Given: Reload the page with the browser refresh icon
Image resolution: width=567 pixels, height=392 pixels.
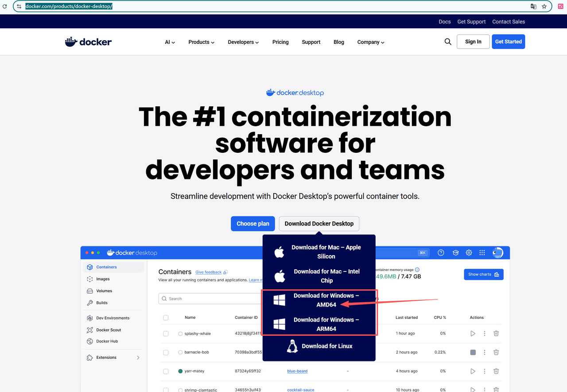Looking at the screenshot, I should [x=4, y=6].
